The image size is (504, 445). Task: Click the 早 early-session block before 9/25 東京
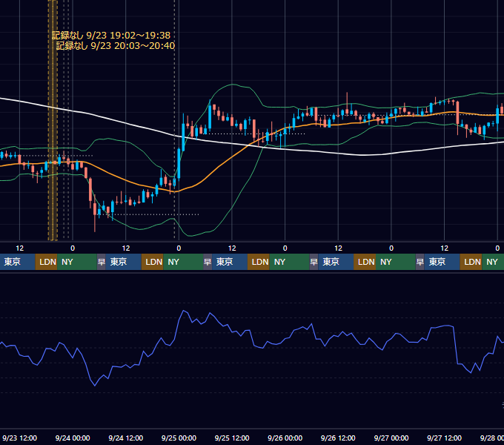(208, 262)
